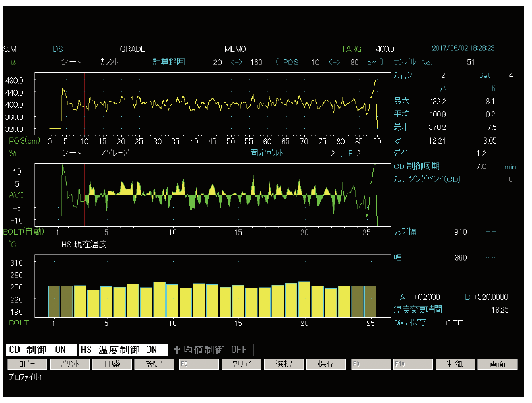The image size is (532, 403).
Task: Select coefficient B value +320.0000
Action: pyautogui.click(x=491, y=297)
